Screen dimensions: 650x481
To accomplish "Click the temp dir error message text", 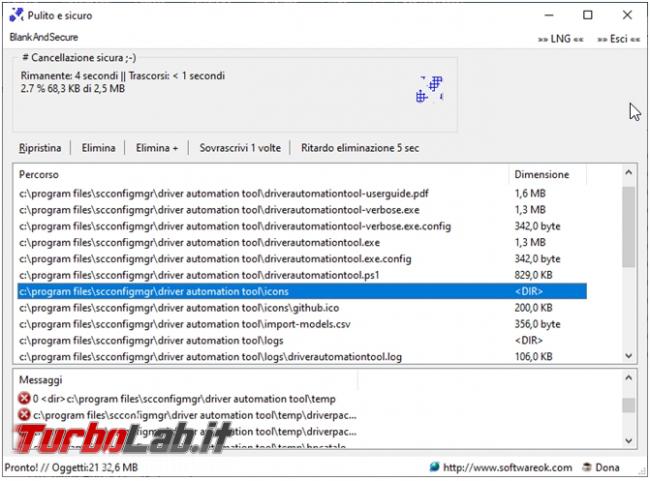I will (x=184, y=399).
